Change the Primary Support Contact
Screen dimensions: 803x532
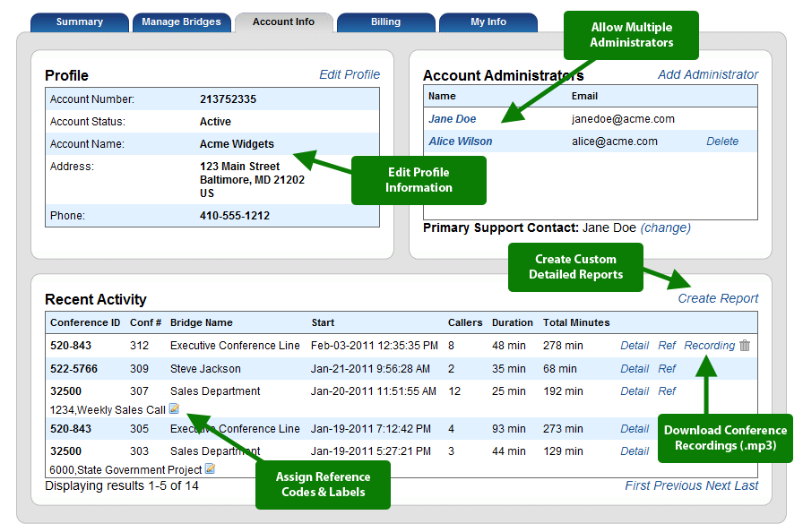(665, 227)
